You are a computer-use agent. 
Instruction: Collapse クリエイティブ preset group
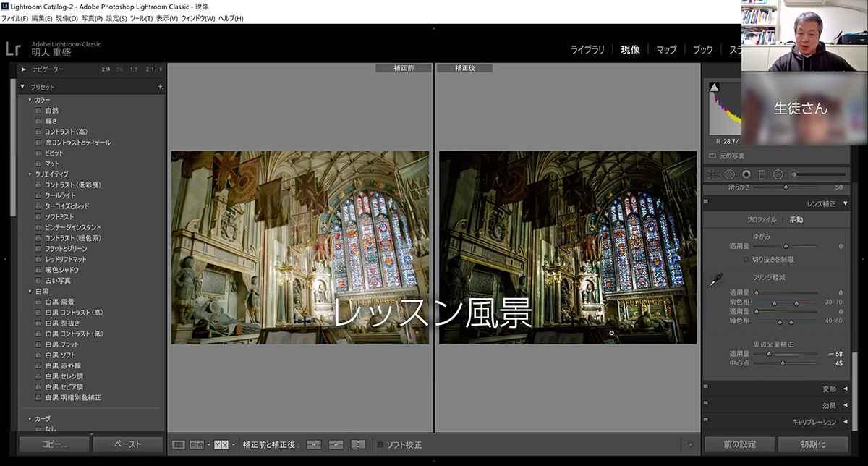click(x=30, y=174)
